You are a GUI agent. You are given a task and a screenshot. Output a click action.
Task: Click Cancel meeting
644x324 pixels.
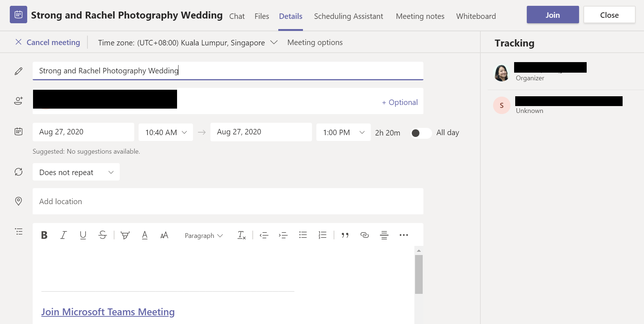tap(53, 42)
